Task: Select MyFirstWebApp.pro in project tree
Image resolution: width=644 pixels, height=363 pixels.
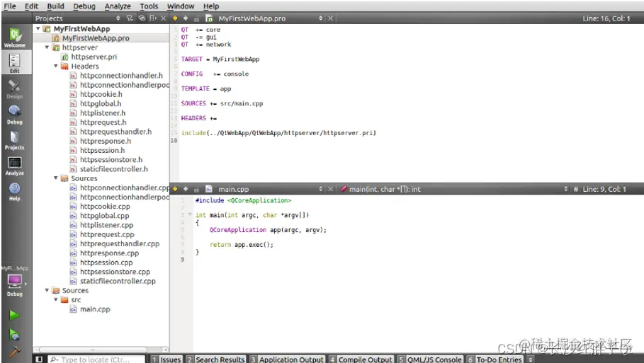Action: pos(96,38)
